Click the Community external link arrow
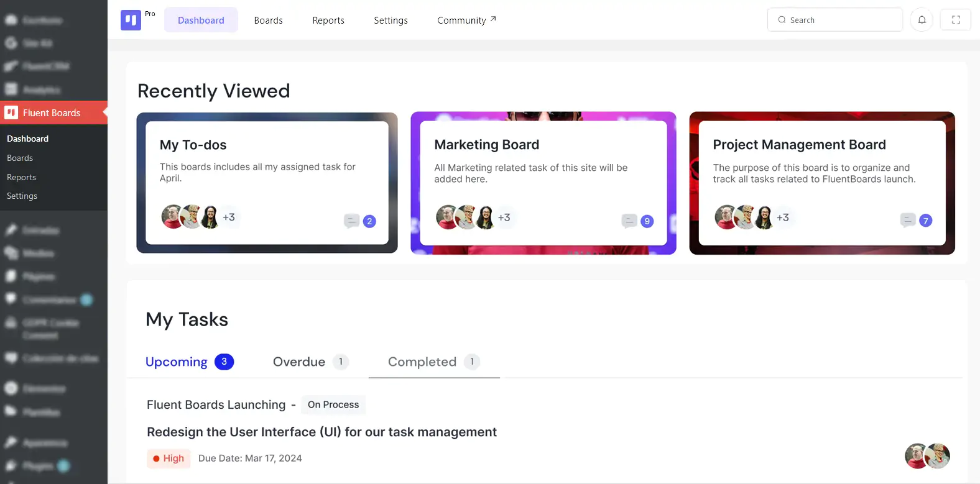The height and width of the screenshot is (484, 980). 493,19
